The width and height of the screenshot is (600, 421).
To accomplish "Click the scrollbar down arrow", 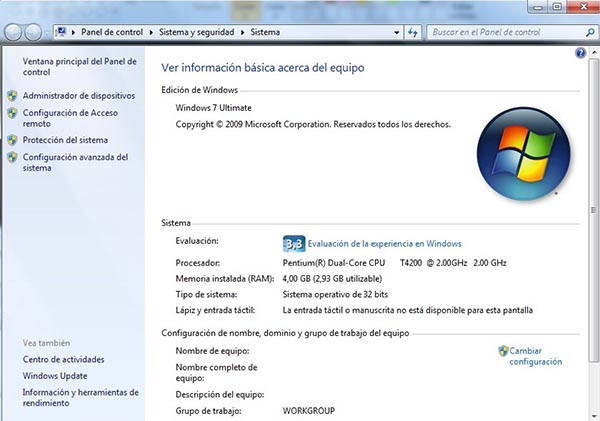I will pos(594,416).
